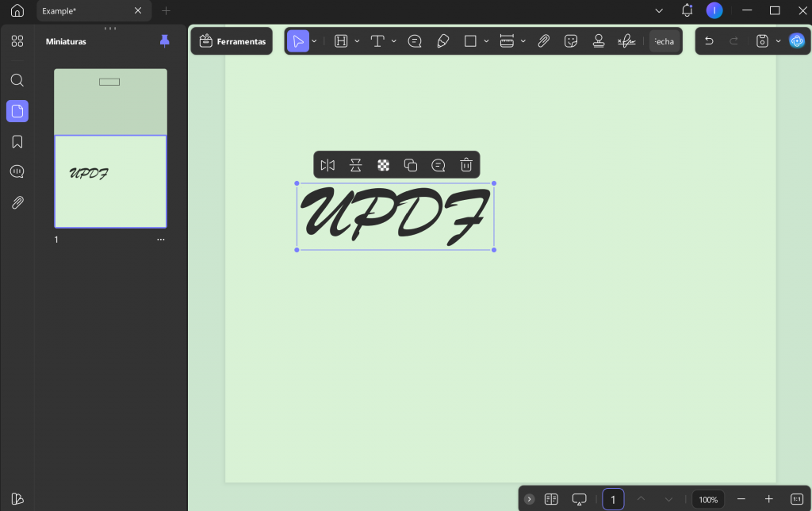This screenshot has width=812, height=511.
Task: Expand the tab list chevron in title bar
Action: (x=659, y=10)
